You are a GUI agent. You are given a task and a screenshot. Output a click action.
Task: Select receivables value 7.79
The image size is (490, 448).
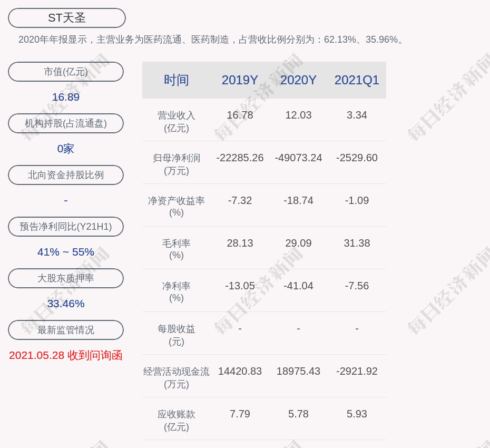point(240,414)
